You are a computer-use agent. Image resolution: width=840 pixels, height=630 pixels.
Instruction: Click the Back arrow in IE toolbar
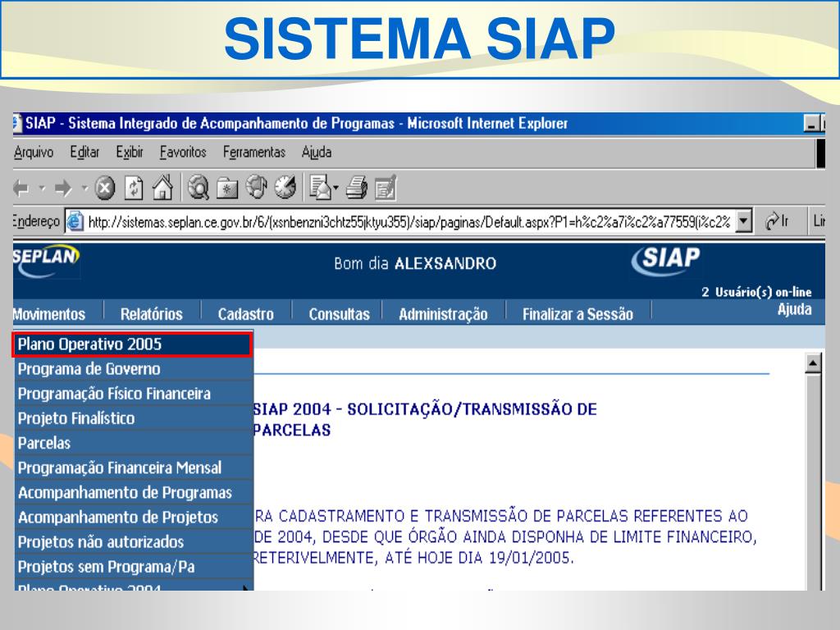point(21,188)
